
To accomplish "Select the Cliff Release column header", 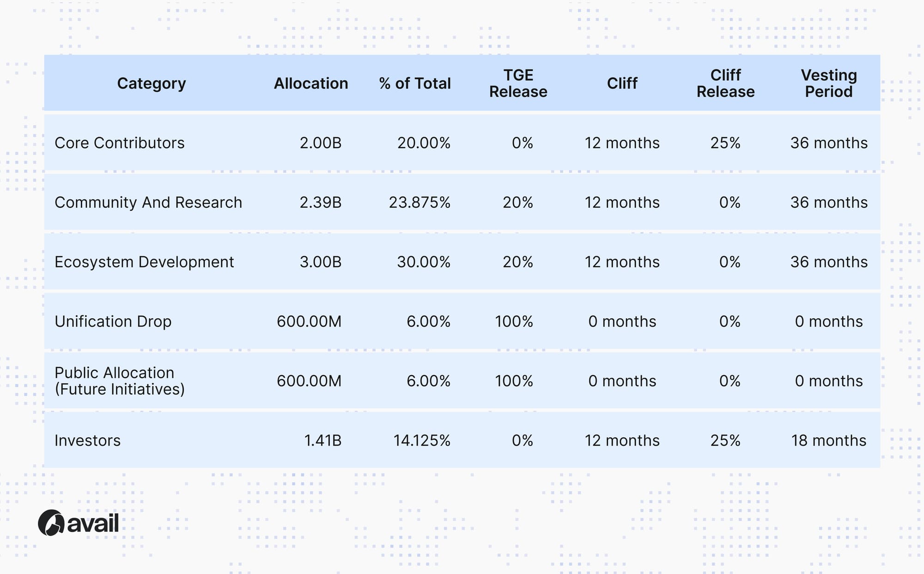I will click(x=725, y=83).
